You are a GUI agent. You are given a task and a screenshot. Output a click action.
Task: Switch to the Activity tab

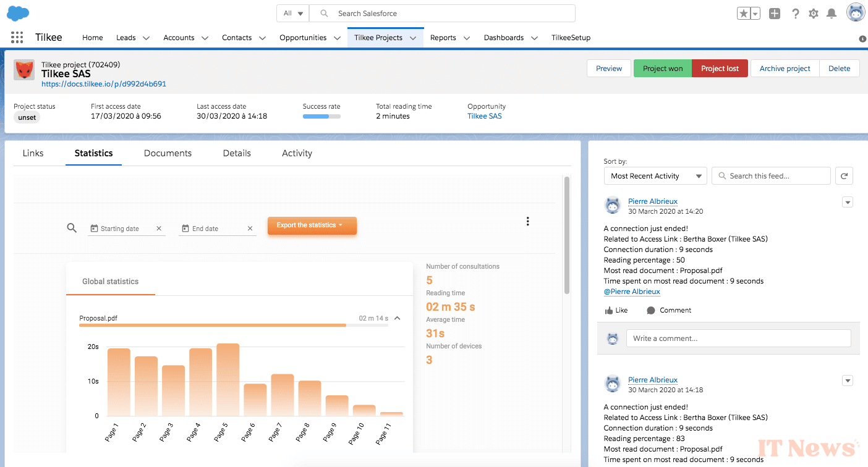coord(297,153)
